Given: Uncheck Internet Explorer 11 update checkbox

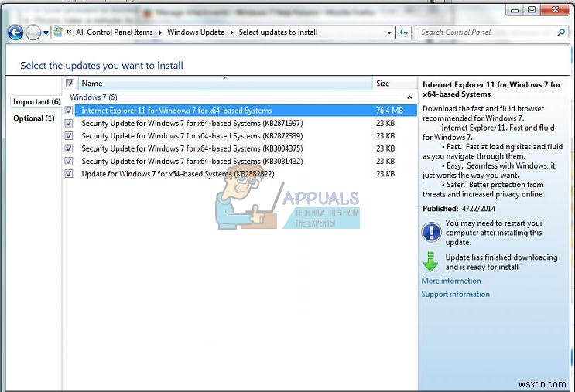Looking at the screenshot, I should (69, 111).
